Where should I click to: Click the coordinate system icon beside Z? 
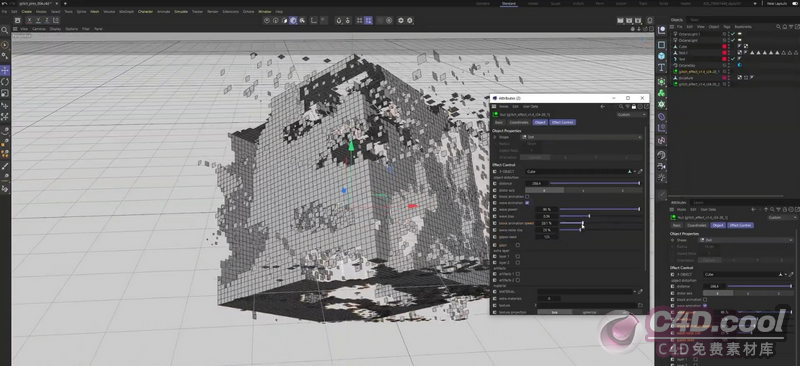56,20
